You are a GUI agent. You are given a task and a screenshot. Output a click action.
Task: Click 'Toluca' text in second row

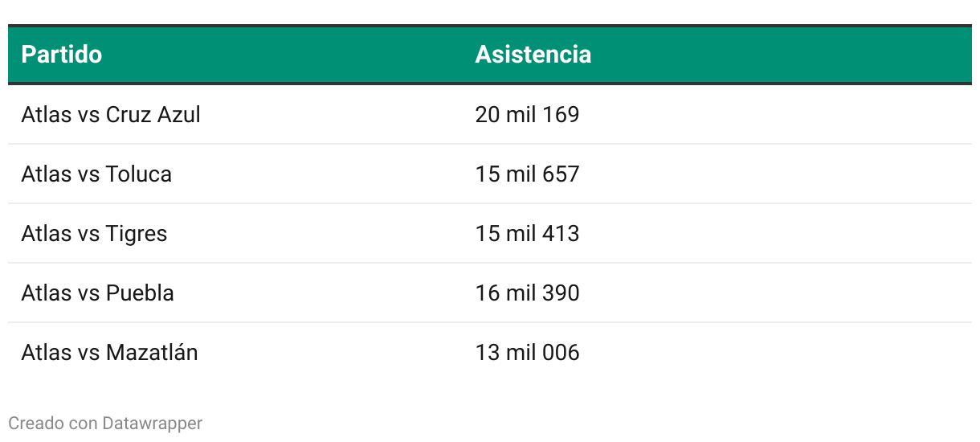click(139, 174)
